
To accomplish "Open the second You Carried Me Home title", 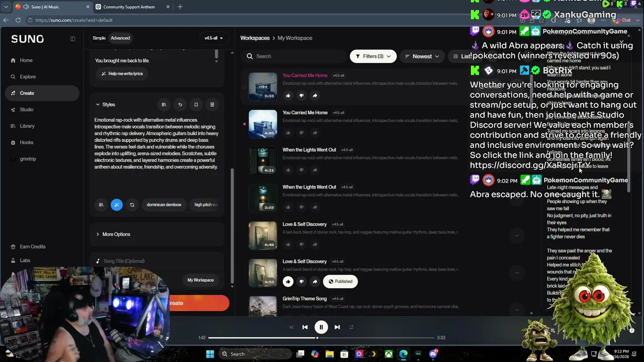I will coord(305,113).
